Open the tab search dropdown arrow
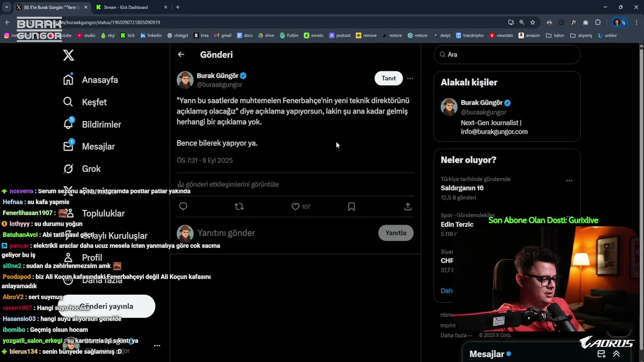This screenshot has height=362, width=644. [7, 7]
